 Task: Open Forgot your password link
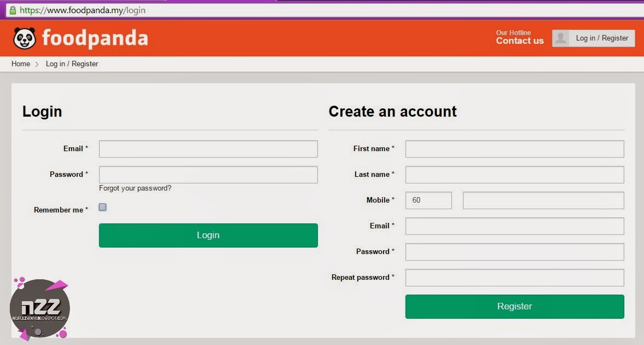(x=135, y=188)
